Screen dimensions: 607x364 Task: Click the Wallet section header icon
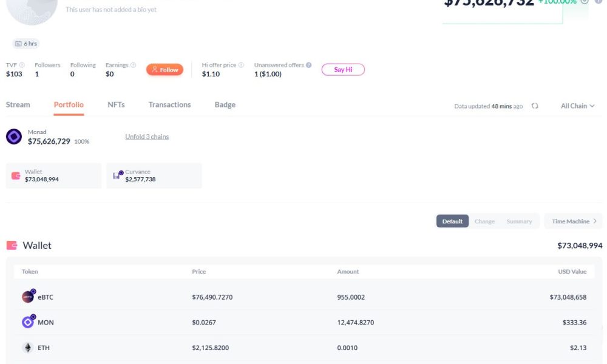tap(12, 245)
